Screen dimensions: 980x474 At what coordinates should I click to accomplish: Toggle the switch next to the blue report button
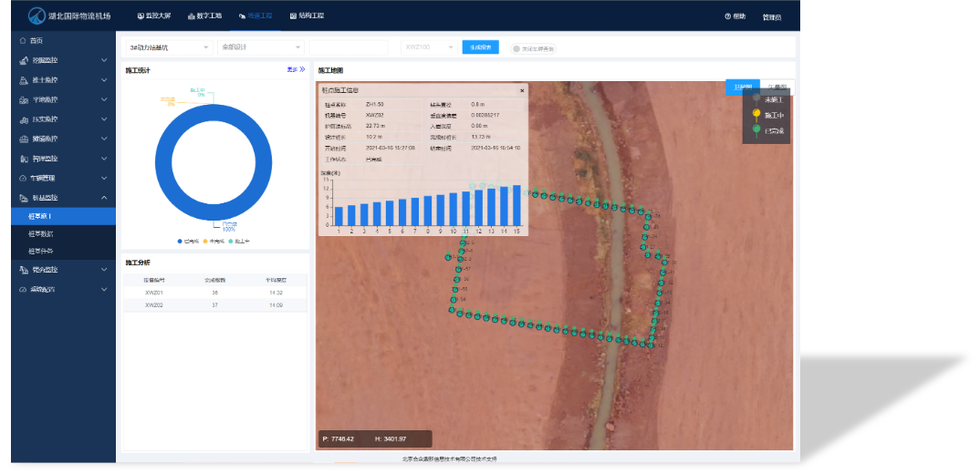(x=516, y=48)
